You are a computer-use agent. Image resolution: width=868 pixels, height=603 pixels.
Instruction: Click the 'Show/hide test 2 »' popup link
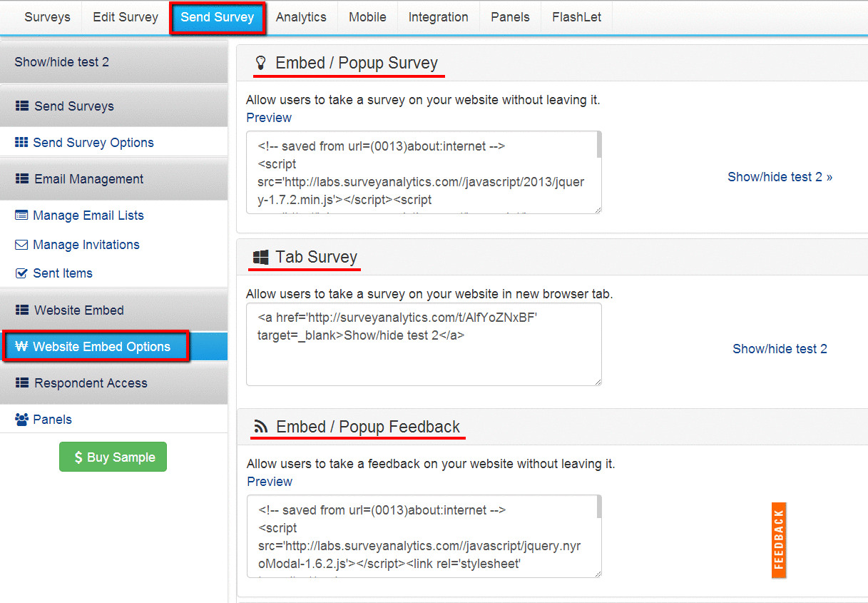pos(780,177)
